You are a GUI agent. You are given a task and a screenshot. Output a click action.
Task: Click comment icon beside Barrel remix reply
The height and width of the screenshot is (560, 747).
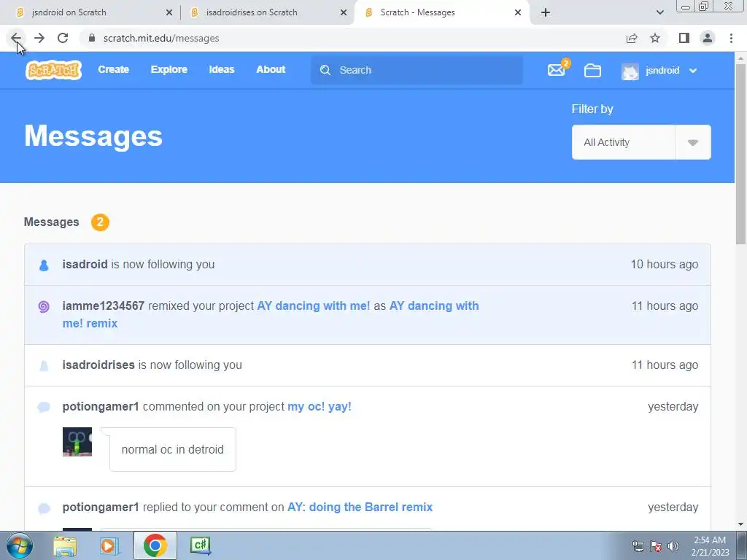[x=44, y=508]
